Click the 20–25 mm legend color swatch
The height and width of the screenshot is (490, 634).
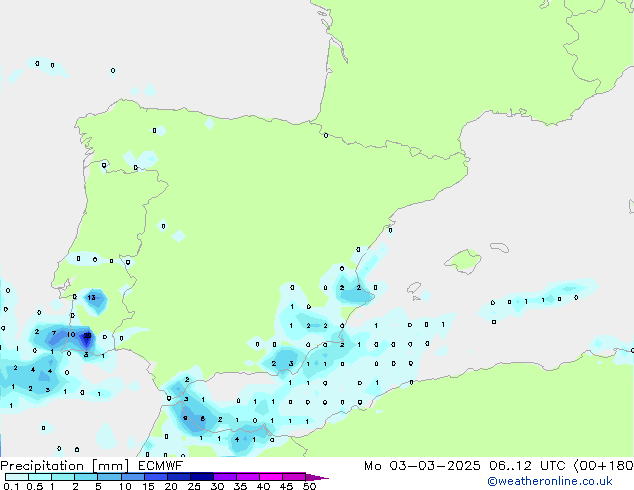coord(178,477)
